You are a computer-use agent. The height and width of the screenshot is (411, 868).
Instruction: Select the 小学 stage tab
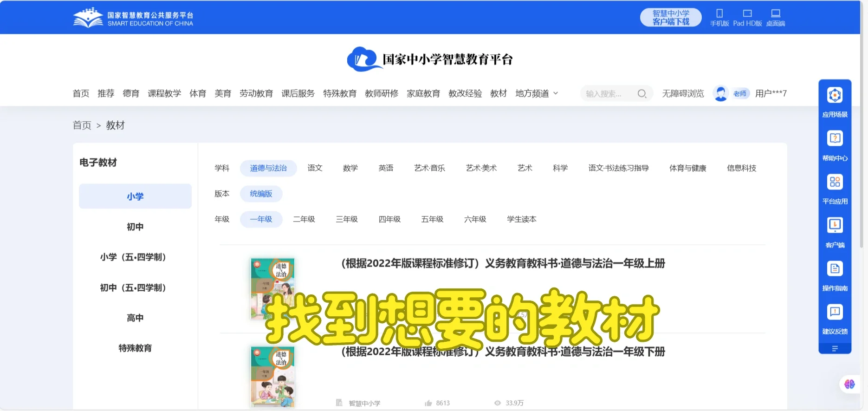tap(135, 196)
